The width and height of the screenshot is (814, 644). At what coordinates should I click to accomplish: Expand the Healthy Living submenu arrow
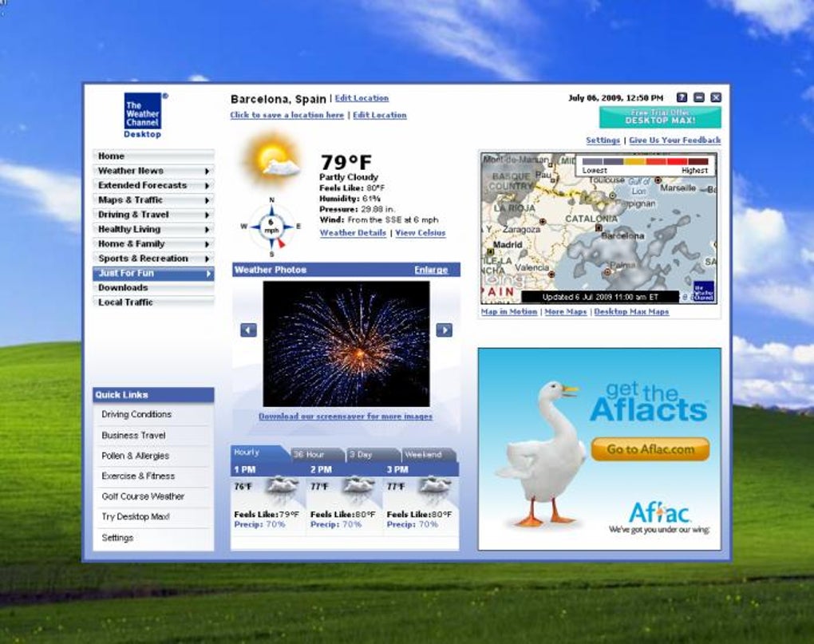[207, 229]
